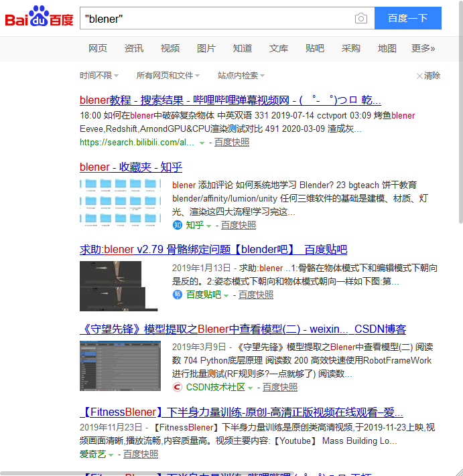Open the blener教程 bilibili result title
The image size is (463, 476).
[x=230, y=100]
